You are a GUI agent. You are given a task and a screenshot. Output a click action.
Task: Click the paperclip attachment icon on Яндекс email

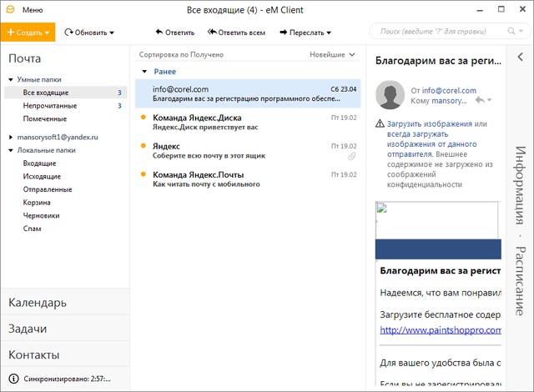point(352,156)
